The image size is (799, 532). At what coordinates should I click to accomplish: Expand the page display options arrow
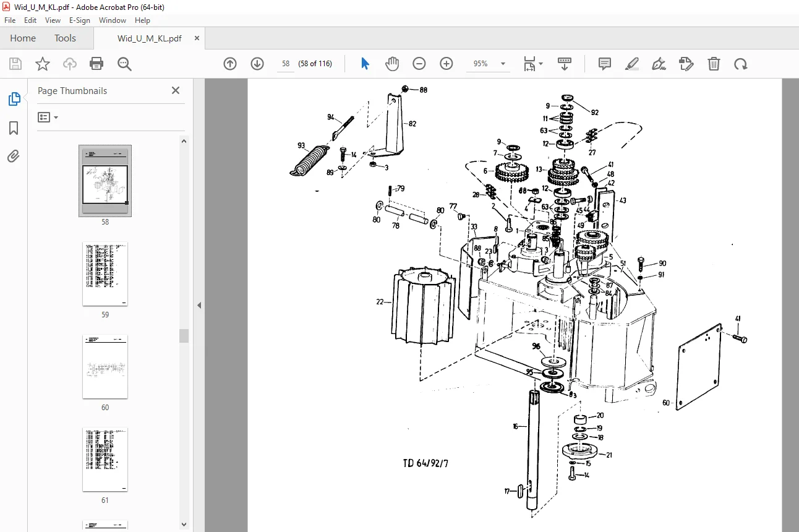[x=541, y=64]
